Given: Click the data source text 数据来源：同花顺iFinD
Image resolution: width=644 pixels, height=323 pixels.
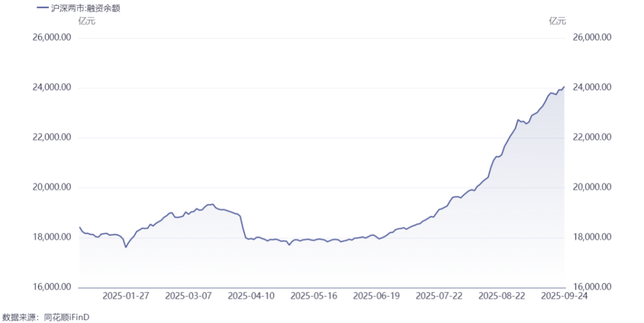Looking at the screenshot, I should [45, 317].
